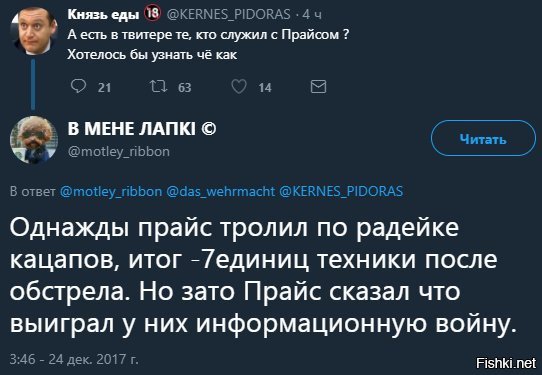Click the Fishki.net watermark

click(x=506, y=363)
